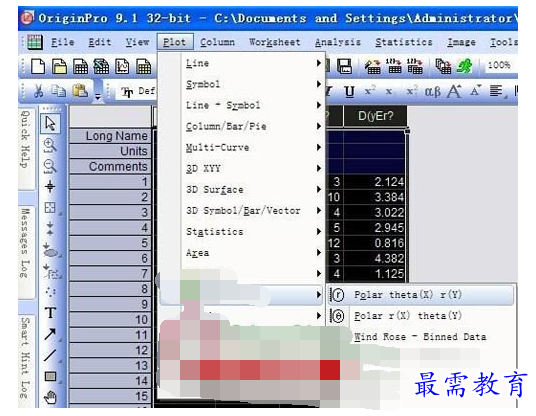Select the D(yEr?) column header

(375, 116)
